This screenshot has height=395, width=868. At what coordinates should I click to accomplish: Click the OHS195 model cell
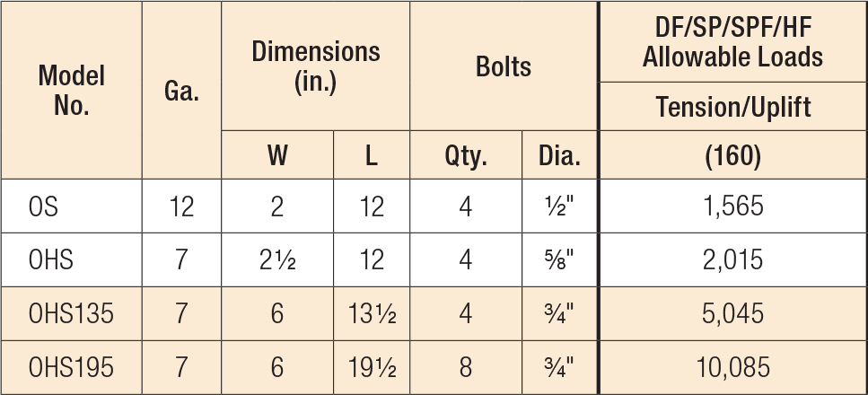[x=72, y=367]
